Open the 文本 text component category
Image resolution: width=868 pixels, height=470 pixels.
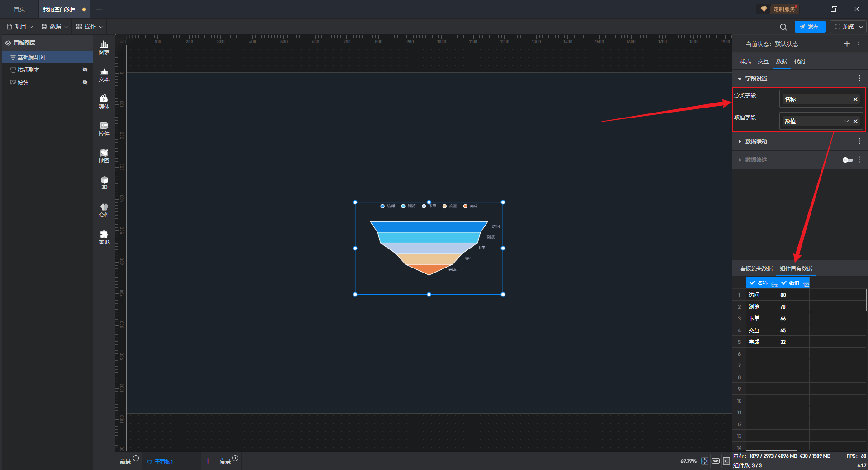(x=104, y=75)
